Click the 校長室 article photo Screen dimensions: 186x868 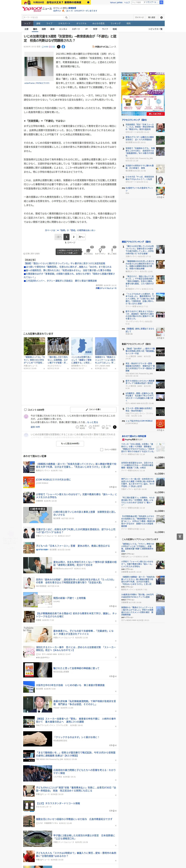(39, 66)
